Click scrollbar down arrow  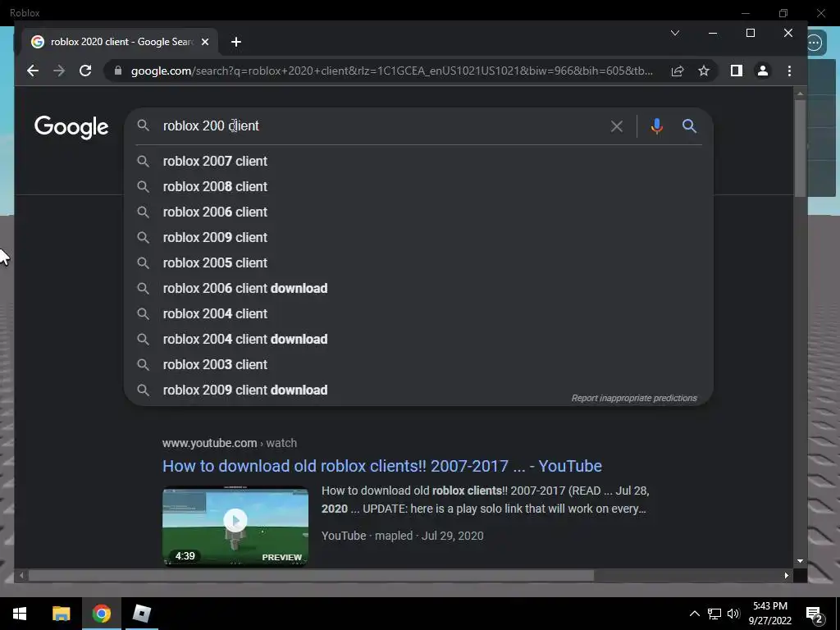(800, 561)
